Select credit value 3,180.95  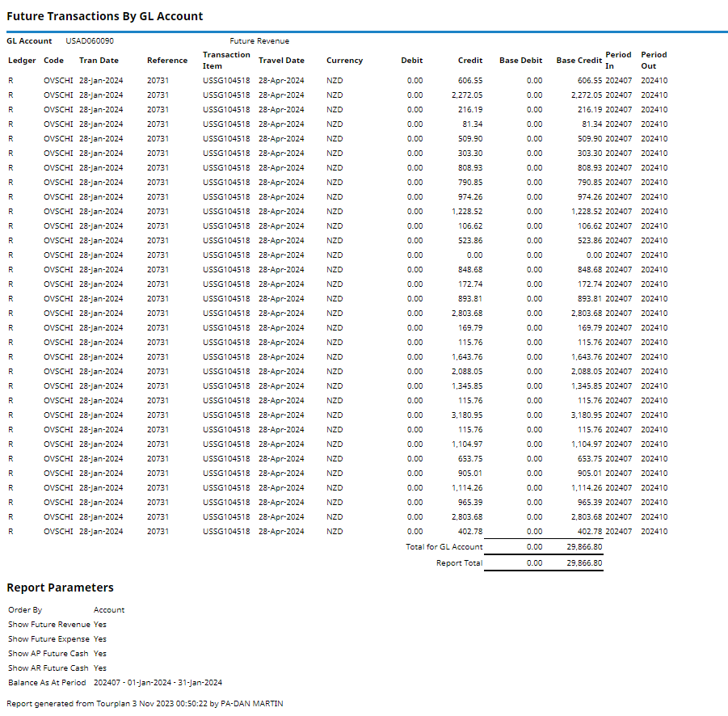click(466, 415)
